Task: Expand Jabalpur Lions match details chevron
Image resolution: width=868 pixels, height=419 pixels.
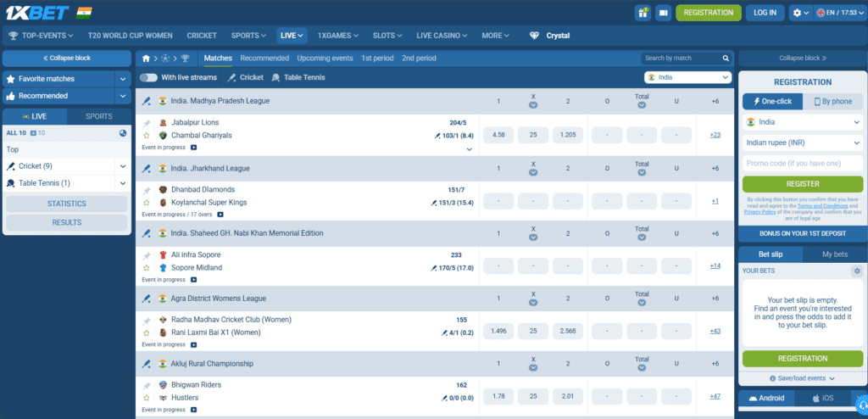Action: [470, 149]
